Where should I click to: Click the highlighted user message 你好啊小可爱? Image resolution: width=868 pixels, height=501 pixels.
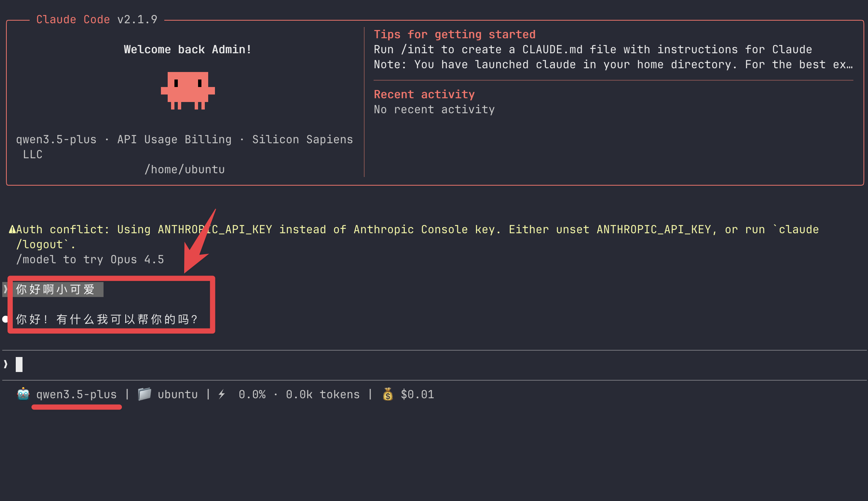(x=56, y=289)
